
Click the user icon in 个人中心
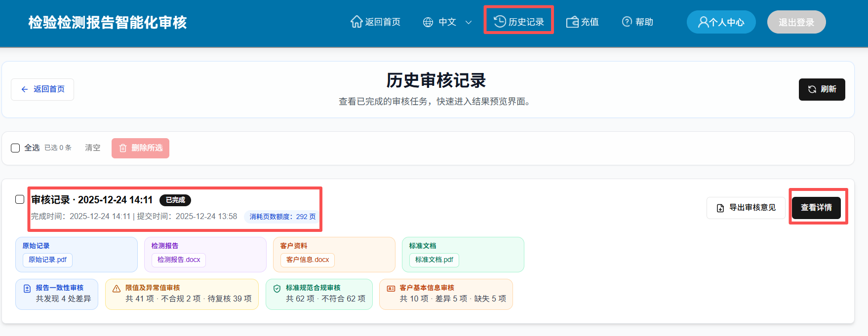tap(703, 22)
